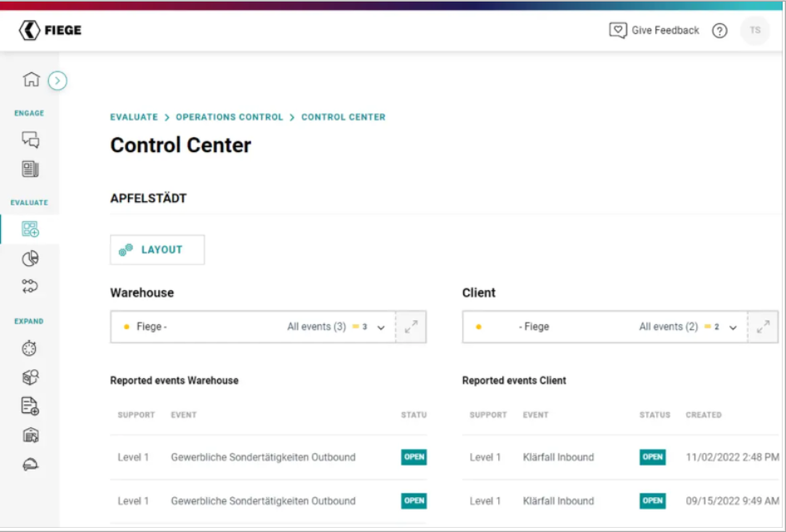Open the help question mark icon
Viewport: 786px width, 532px height.
point(720,31)
